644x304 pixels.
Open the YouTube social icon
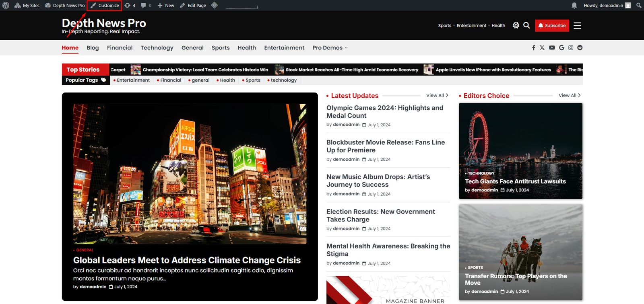pos(552,47)
